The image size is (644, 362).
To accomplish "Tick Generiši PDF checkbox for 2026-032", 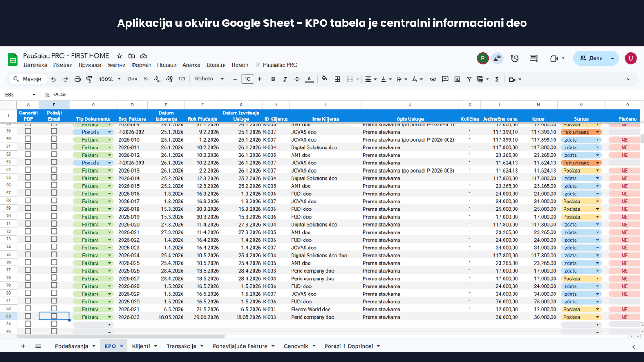I will [x=28, y=316].
